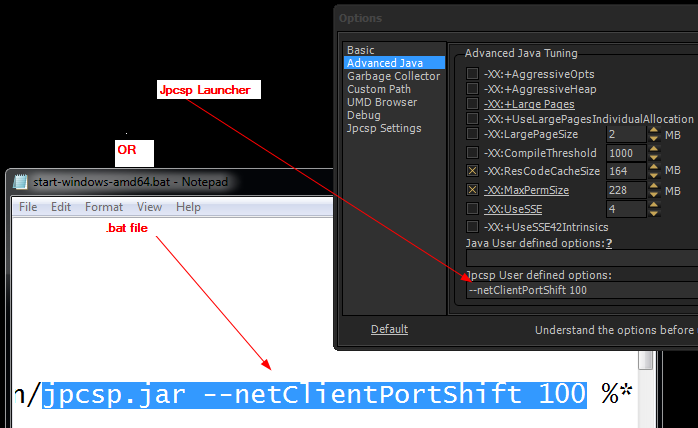Enable the -XX:UseSSE checkbox
698x428 pixels.
[472, 208]
